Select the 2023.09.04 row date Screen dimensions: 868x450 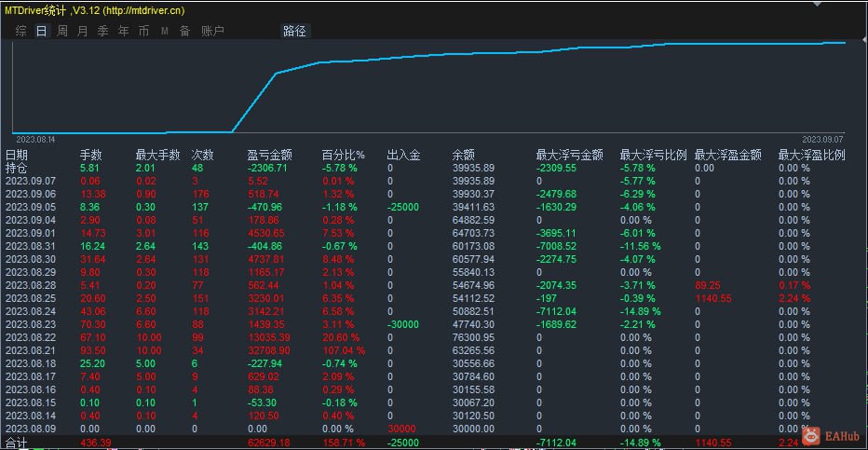click(31, 220)
